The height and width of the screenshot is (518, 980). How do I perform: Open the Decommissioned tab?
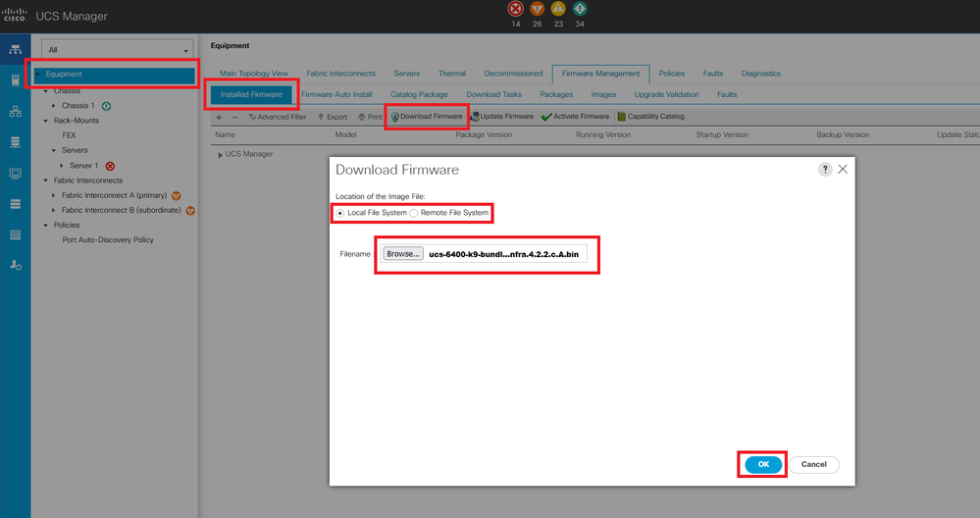[x=514, y=74]
